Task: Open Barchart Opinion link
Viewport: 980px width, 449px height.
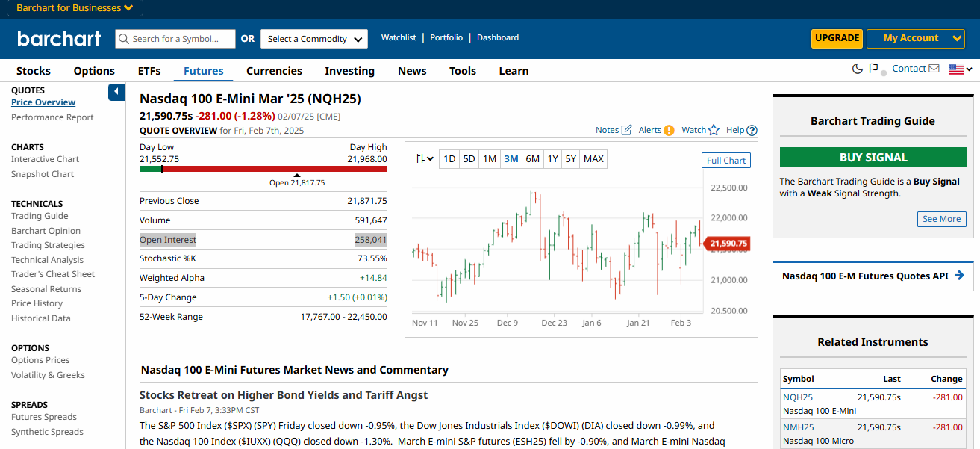Action: 46,231
